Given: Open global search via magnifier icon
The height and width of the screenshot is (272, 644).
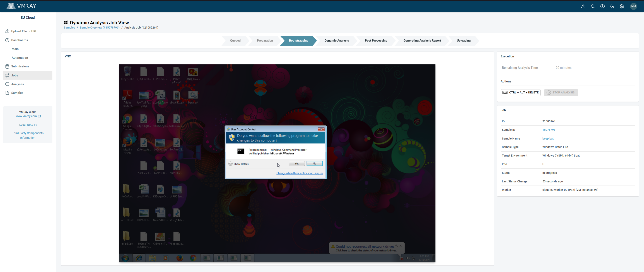Looking at the screenshot, I should pos(593,6).
